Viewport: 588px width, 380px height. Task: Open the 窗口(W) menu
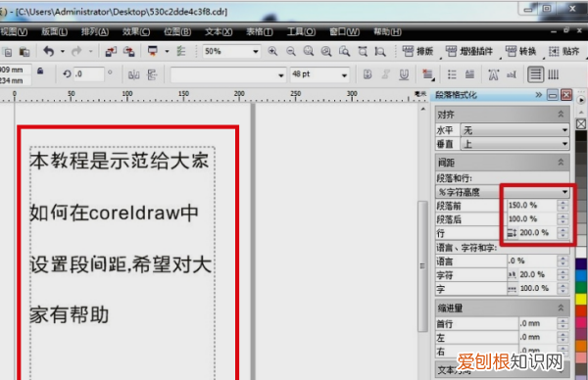pos(344,32)
